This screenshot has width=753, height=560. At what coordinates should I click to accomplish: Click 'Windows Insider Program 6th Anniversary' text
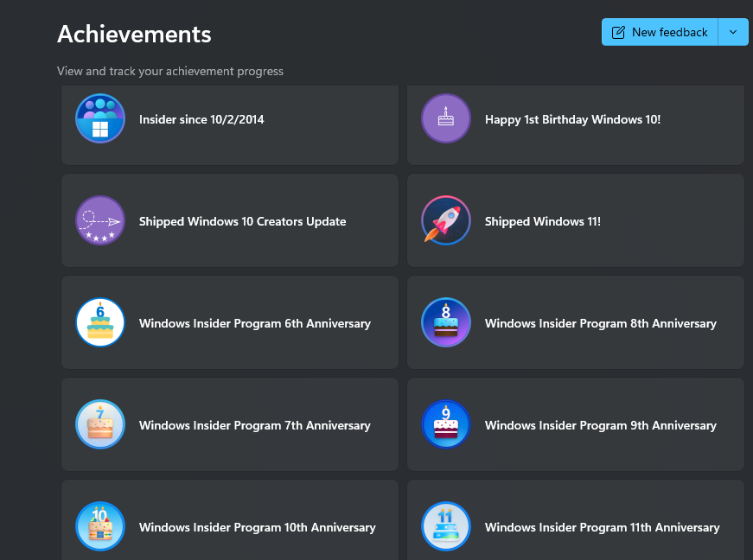pyautogui.click(x=255, y=323)
